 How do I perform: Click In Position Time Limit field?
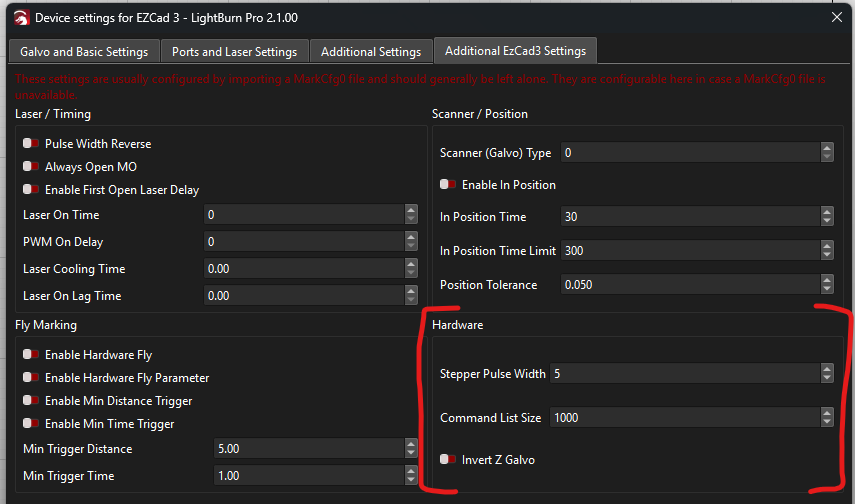690,250
